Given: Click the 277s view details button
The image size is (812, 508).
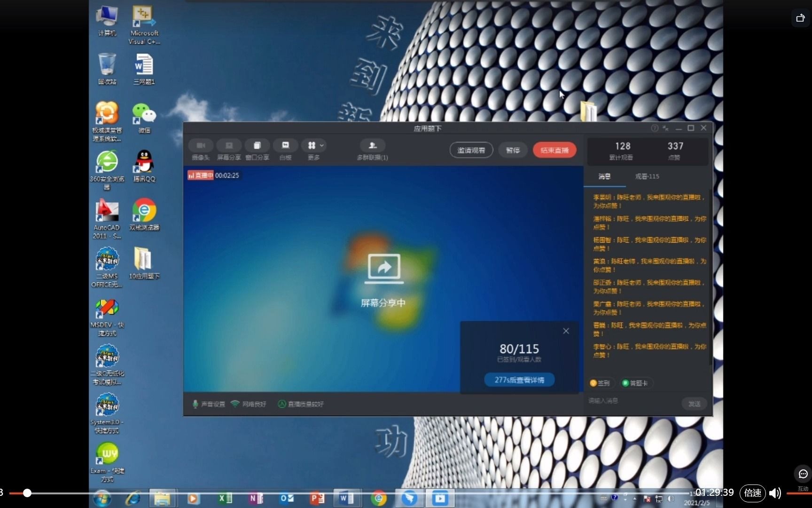Looking at the screenshot, I should pos(519,380).
